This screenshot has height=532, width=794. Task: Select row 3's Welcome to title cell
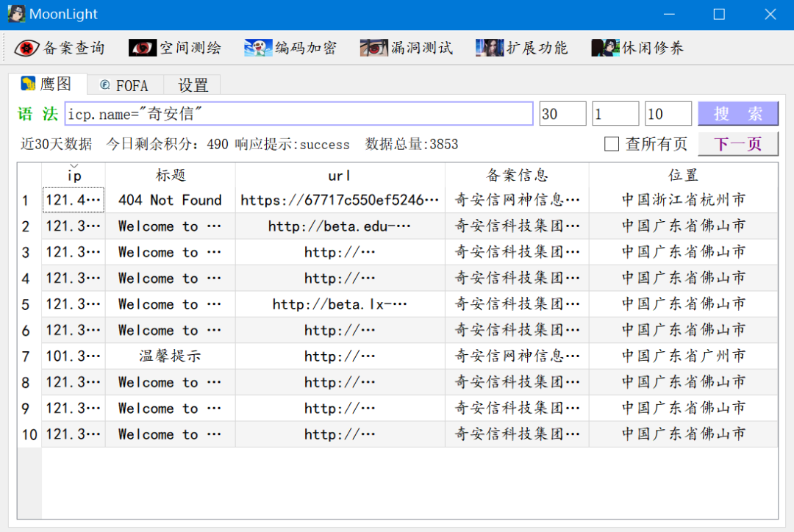tap(170, 252)
